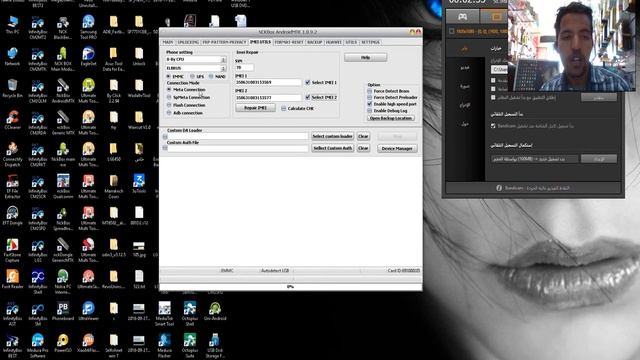
Task: Choose SpMeta Connection mode
Action: coord(169,97)
